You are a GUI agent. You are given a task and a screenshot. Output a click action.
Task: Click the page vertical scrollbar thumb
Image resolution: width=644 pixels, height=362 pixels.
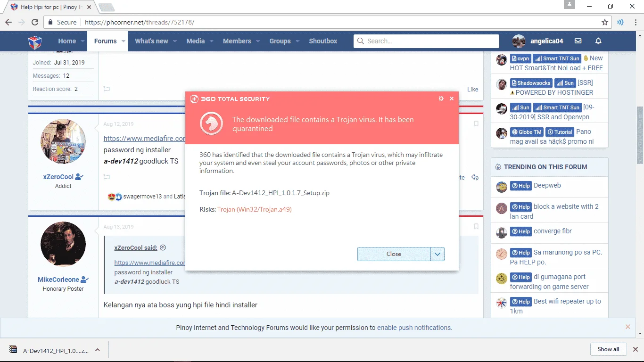[640, 135]
